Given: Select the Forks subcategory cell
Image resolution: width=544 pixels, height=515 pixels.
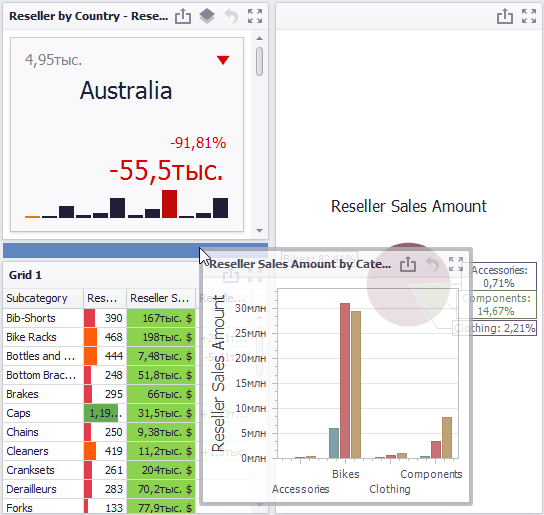Looking at the screenshot, I should coord(43,507).
